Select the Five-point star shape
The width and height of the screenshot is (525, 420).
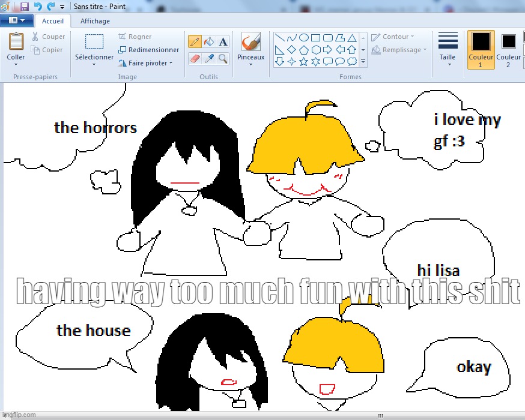click(x=304, y=62)
